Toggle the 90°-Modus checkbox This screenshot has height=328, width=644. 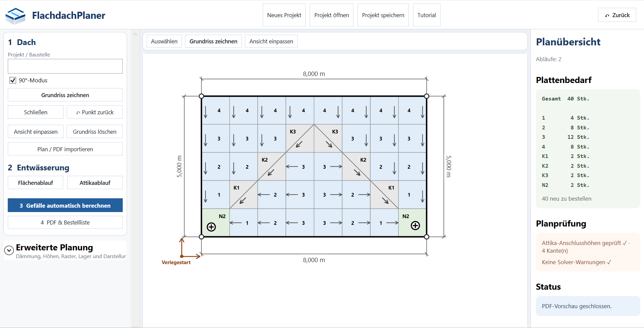click(13, 80)
